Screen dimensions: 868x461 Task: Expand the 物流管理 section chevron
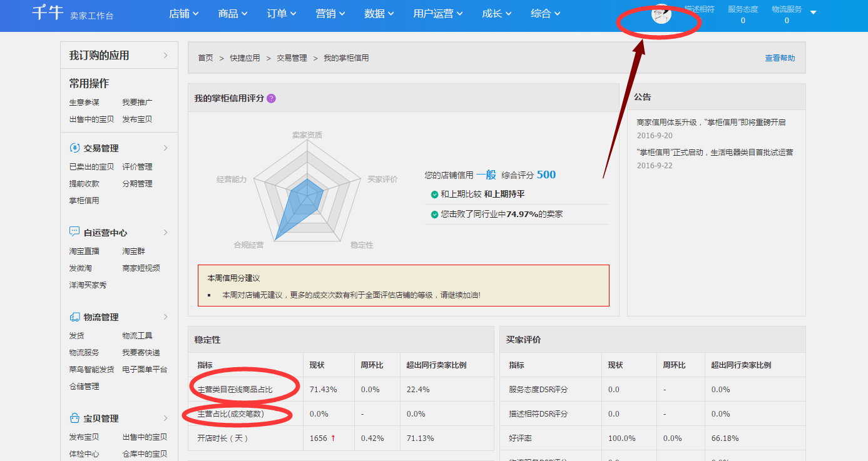point(166,317)
